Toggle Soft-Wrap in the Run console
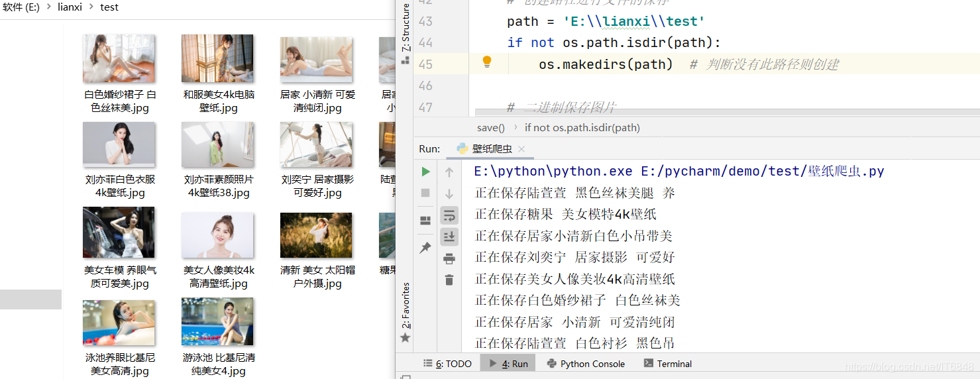 449,215
